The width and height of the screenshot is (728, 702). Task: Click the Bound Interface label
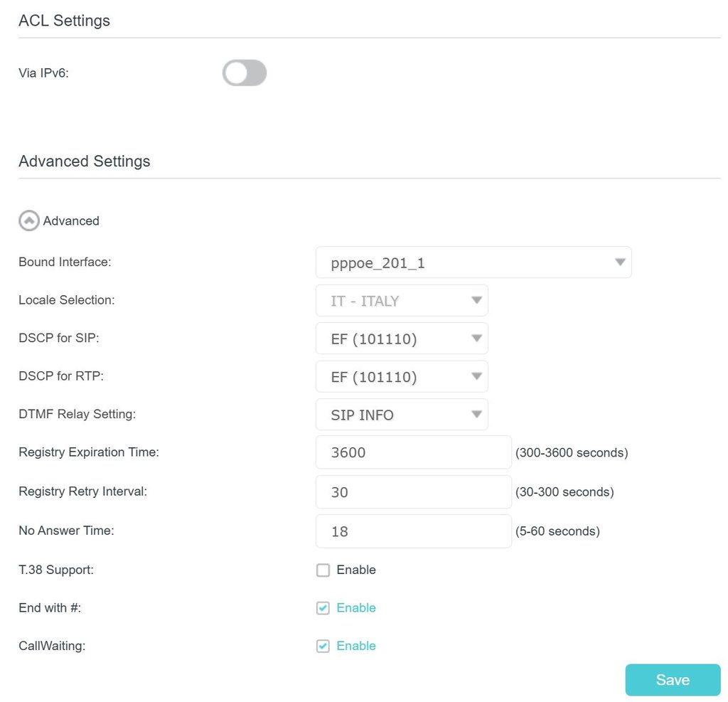coord(65,262)
